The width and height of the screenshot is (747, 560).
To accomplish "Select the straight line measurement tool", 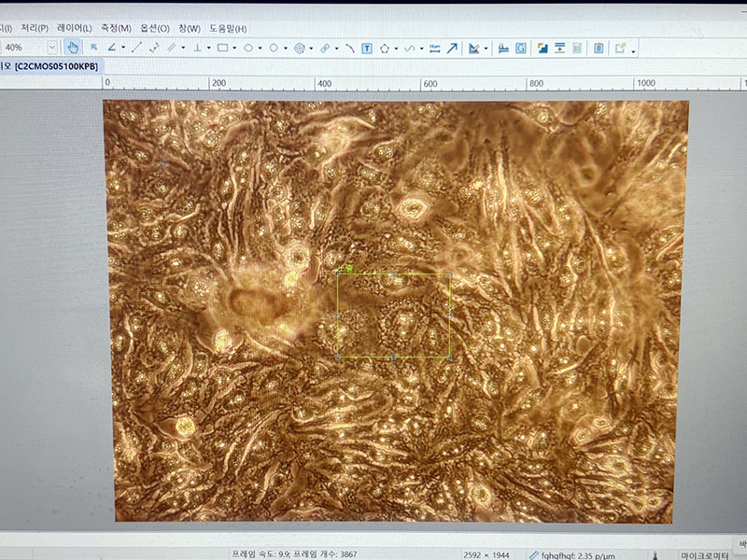I will [136, 48].
